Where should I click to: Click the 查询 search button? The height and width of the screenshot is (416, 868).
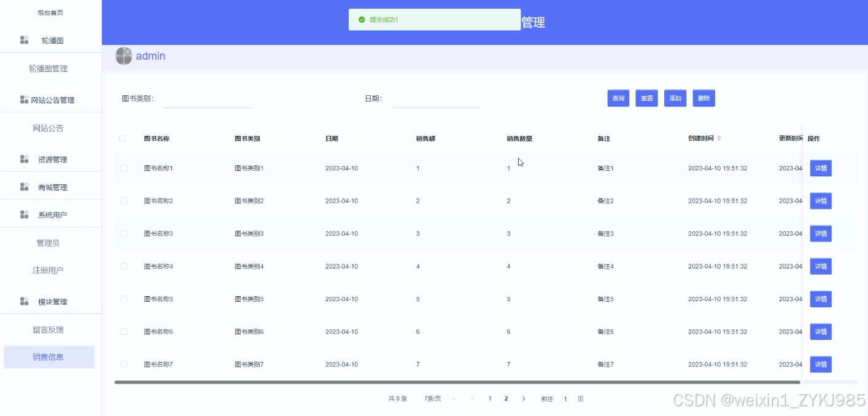click(618, 98)
